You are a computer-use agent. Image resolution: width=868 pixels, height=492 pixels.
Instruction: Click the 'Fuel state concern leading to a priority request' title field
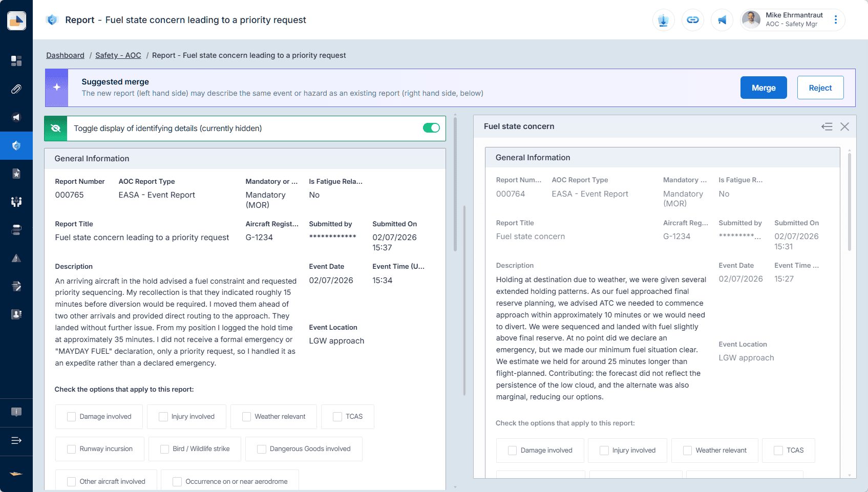142,238
